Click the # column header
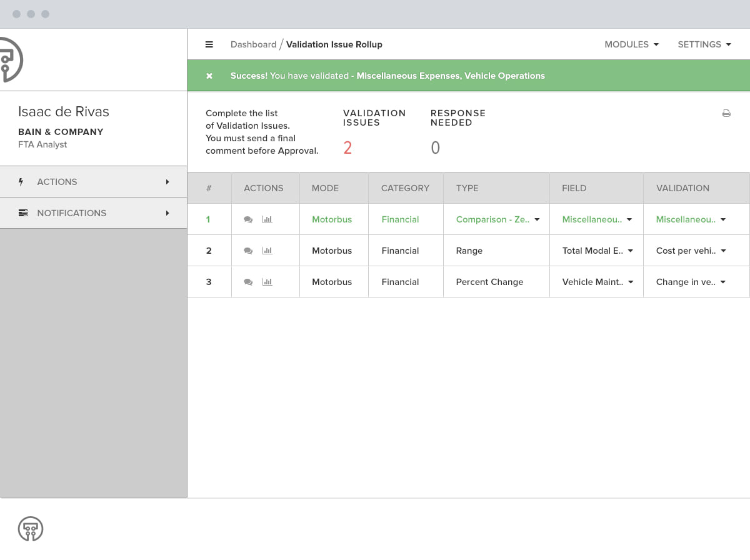This screenshot has height=560, width=750. tap(209, 188)
